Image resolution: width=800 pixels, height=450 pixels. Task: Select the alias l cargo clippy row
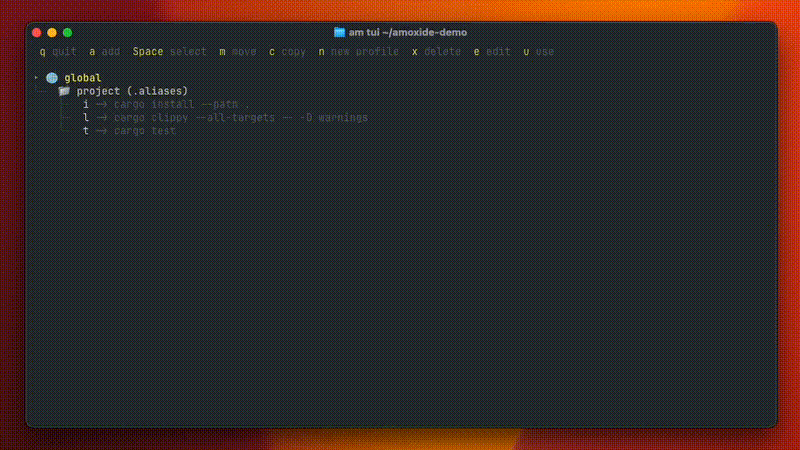[x=225, y=118]
